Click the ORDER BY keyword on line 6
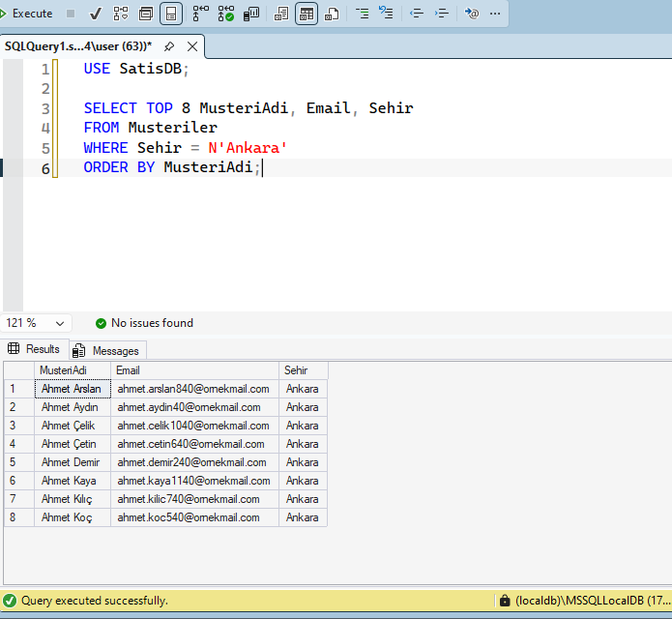 (x=119, y=167)
